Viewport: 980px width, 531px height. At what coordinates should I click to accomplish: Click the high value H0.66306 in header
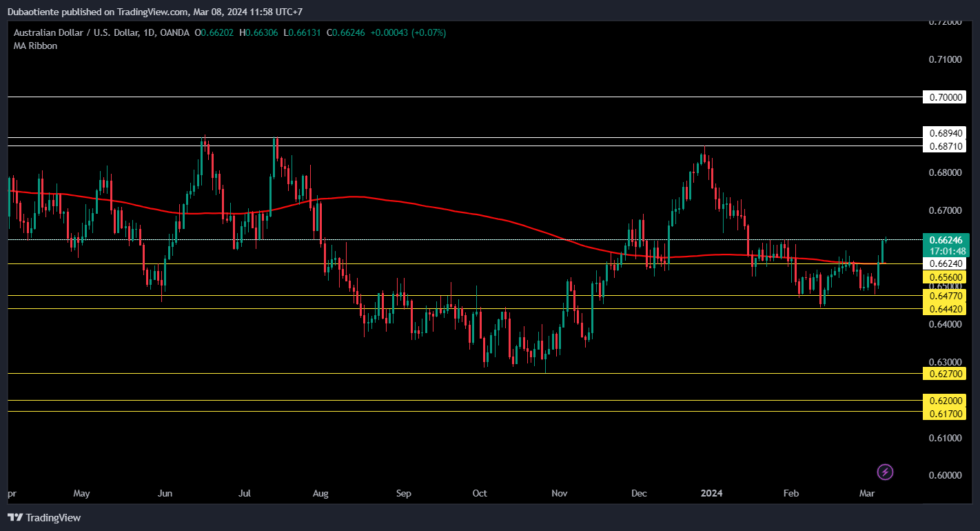[258, 32]
